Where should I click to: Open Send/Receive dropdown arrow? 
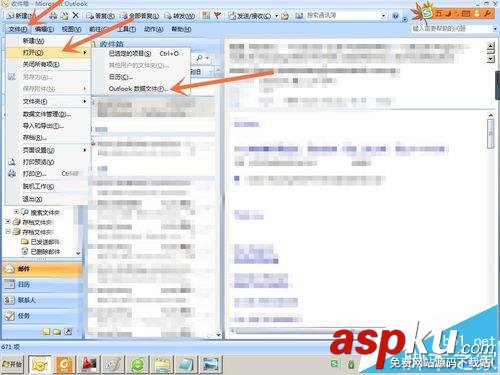click(276, 16)
